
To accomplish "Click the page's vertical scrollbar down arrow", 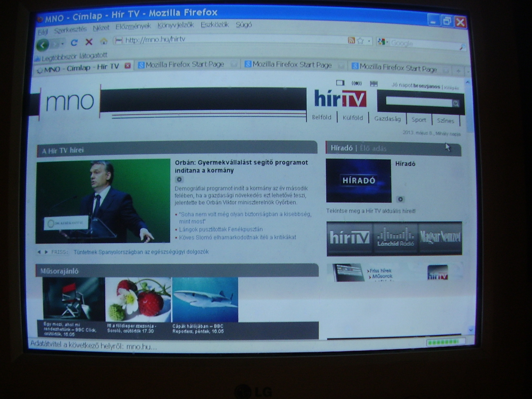I will (x=471, y=330).
